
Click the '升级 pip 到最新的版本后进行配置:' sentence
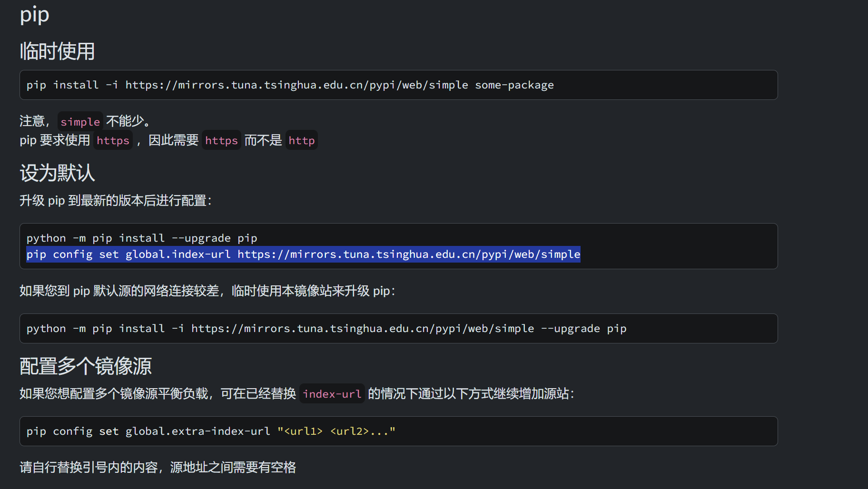pyautogui.click(x=116, y=201)
